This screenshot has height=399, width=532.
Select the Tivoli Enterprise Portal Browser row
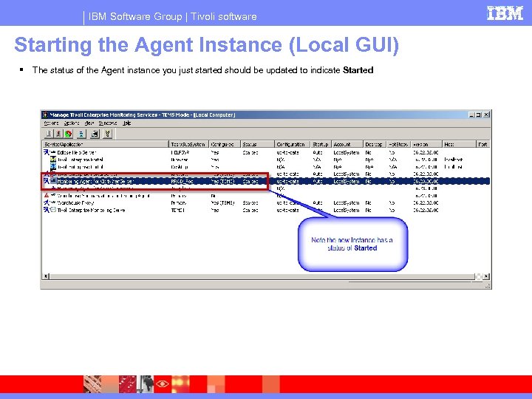click(x=266, y=160)
